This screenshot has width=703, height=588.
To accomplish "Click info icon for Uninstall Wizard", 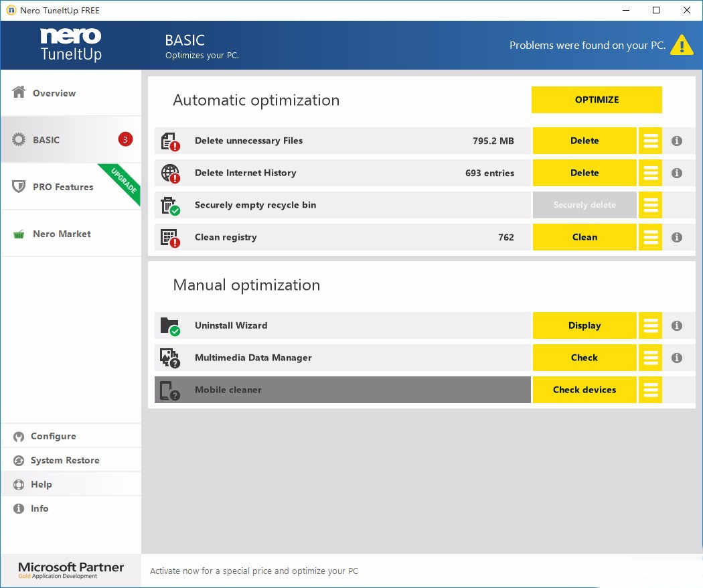I will (x=677, y=325).
